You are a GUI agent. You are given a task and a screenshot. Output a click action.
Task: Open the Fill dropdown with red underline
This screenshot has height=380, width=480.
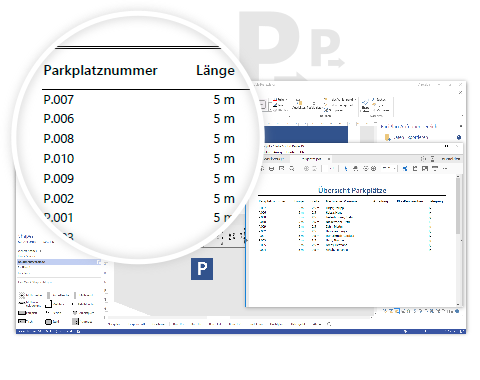click(x=279, y=100)
